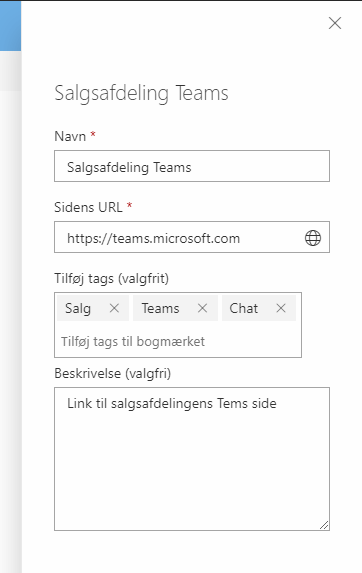Screen dimensions: 362x573
Task: Click the 'Tilføj tags (valgfrit)' label
Action: pyautogui.click(x=111, y=278)
